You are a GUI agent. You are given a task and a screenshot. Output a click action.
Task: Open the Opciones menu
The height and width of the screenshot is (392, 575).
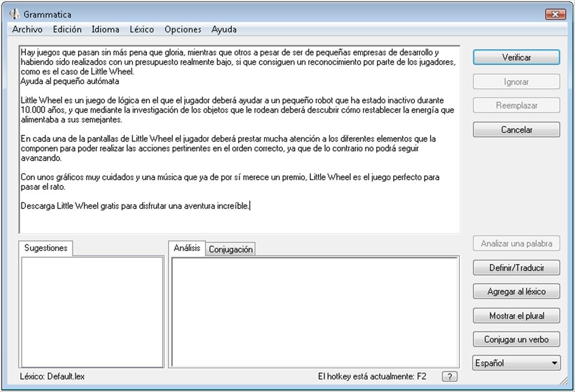click(182, 29)
